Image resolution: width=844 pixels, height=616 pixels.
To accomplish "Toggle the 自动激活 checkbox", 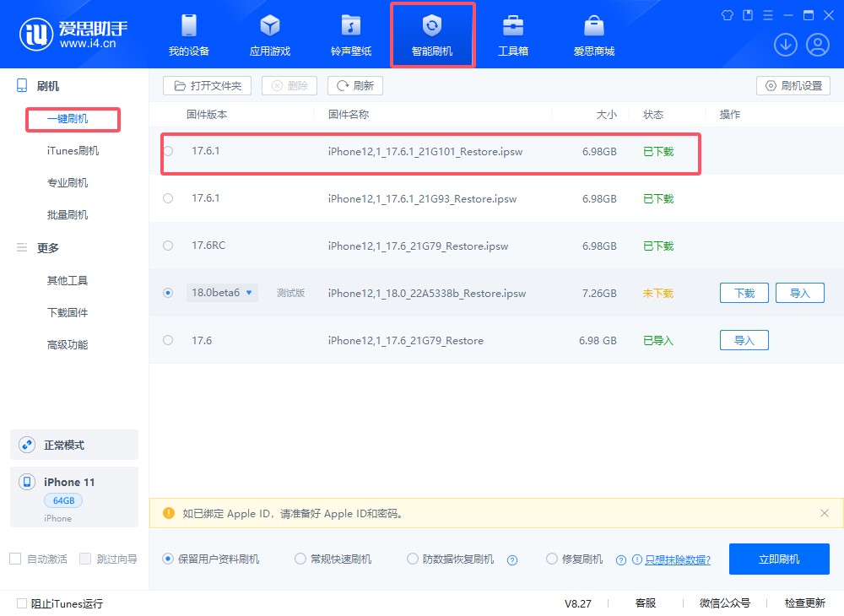I will [15, 559].
